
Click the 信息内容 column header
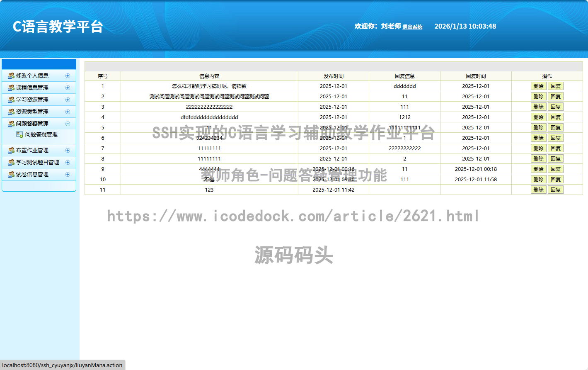pos(209,76)
